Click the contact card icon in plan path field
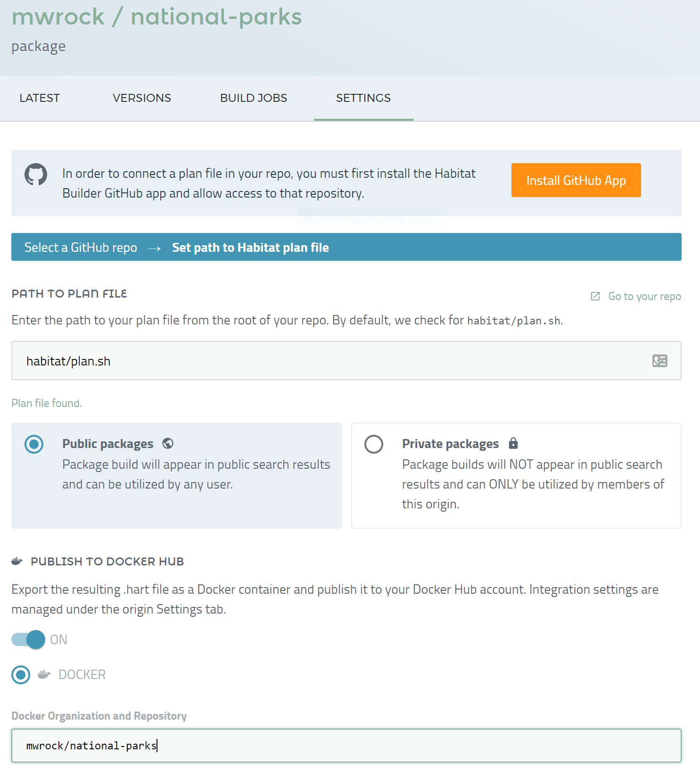The height and width of the screenshot is (780, 700). [x=659, y=361]
